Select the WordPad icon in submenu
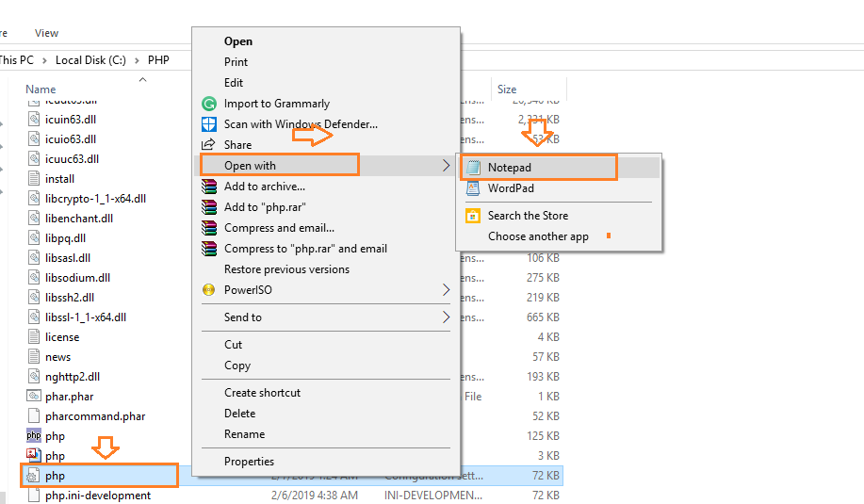 coord(473,188)
